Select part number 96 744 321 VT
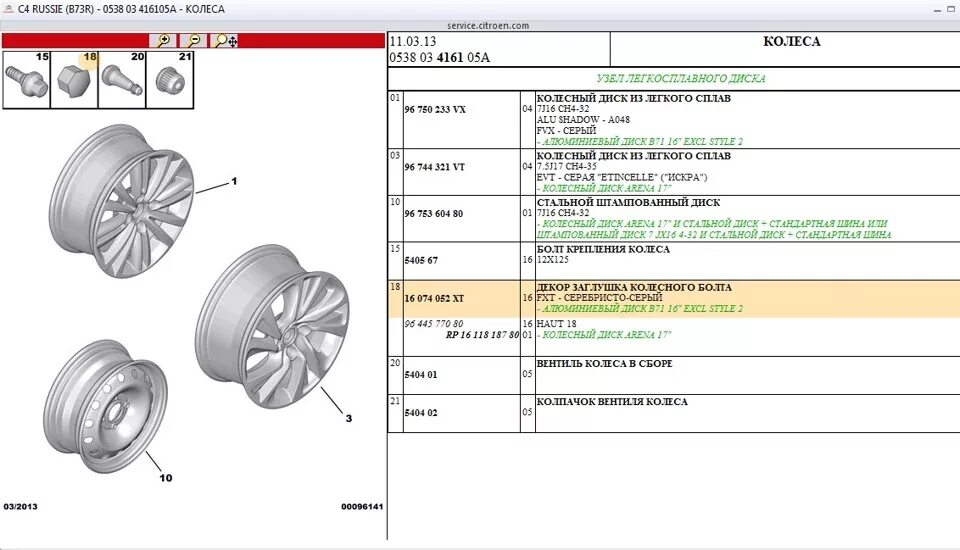The width and height of the screenshot is (960, 550). point(434,167)
